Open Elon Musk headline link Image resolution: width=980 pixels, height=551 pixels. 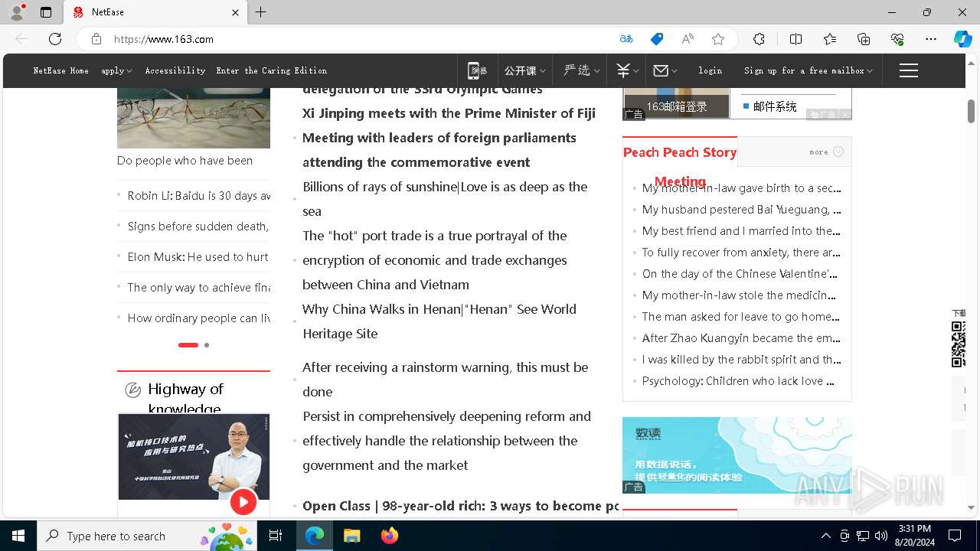click(x=198, y=257)
